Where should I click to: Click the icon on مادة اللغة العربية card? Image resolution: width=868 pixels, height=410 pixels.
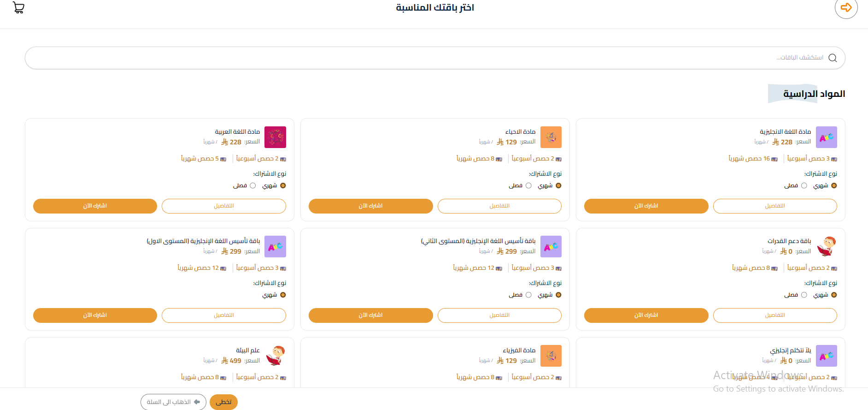pos(275,137)
